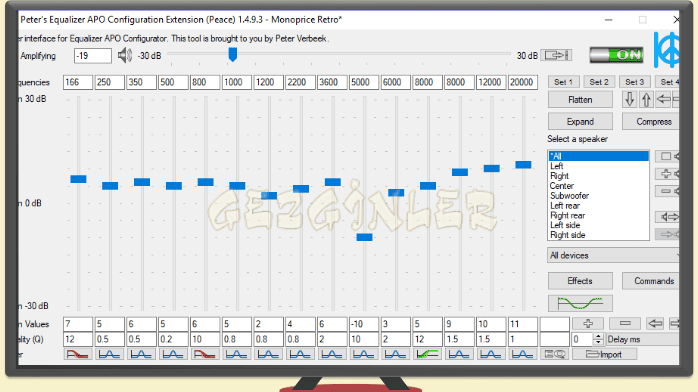Viewport: 698px width, 392px height.
Task: Switch to Set 2
Action: 599,82
